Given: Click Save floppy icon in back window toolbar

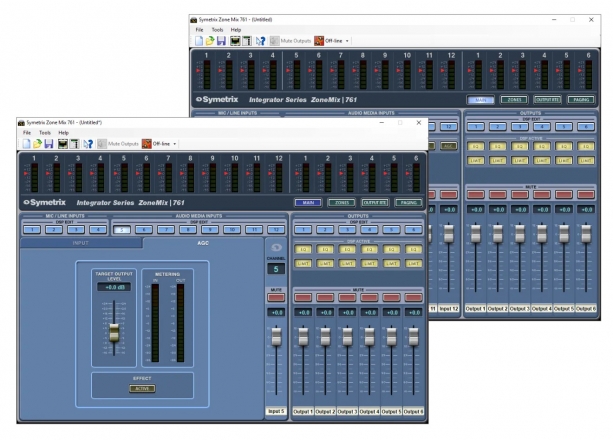Looking at the screenshot, I should coord(221,41).
